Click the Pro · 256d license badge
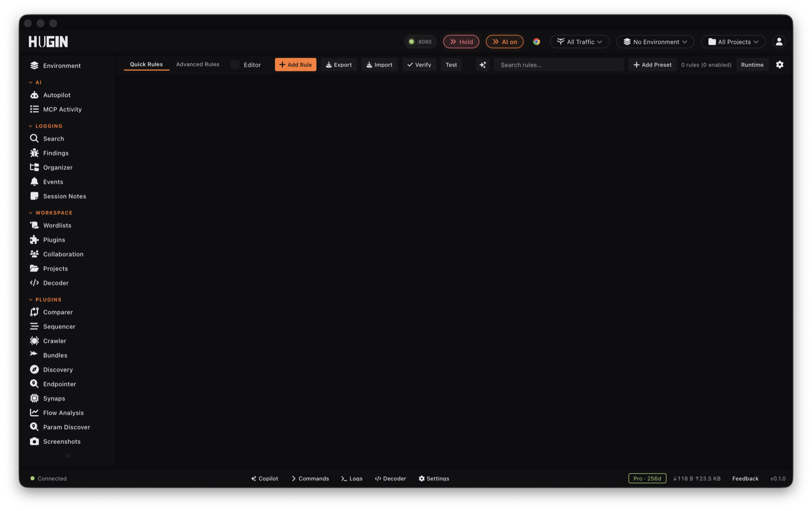 click(x=647, y=478)
